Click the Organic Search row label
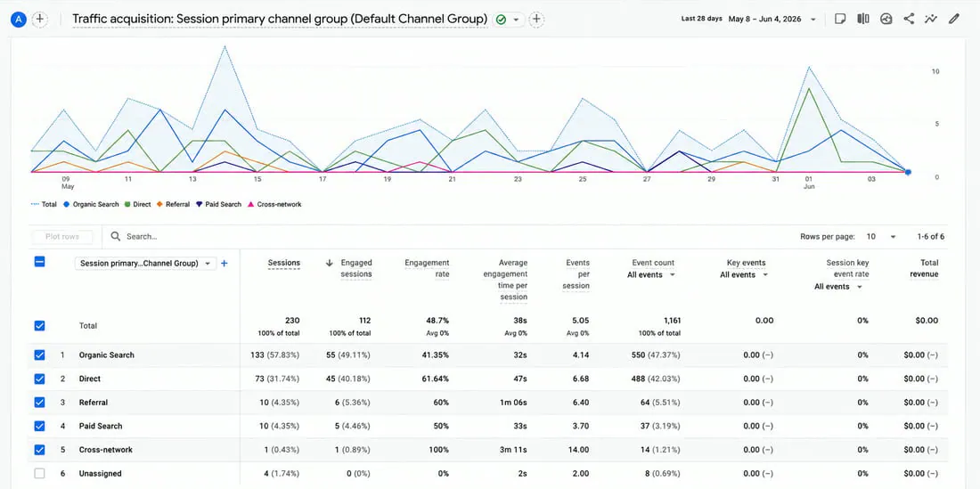The width and height of the screenshot is (980, 489). tap(106, 355)
